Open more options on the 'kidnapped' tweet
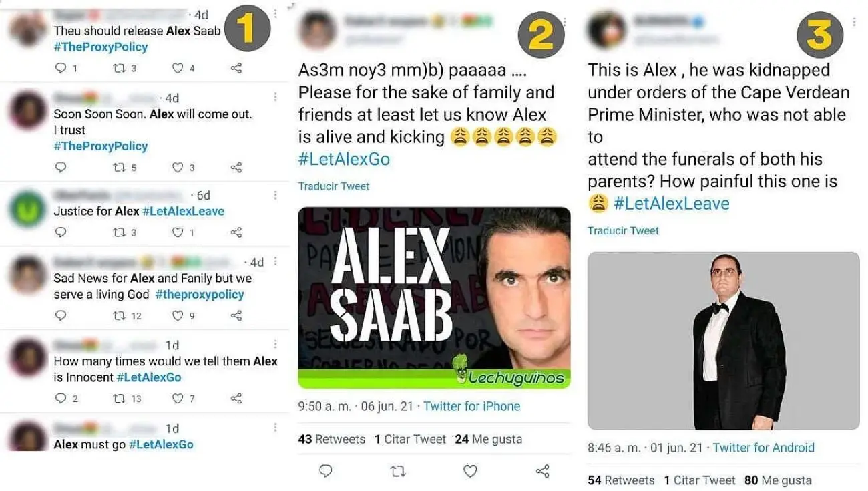Viewport: 868px width, 491px height. tap(854, 22)
